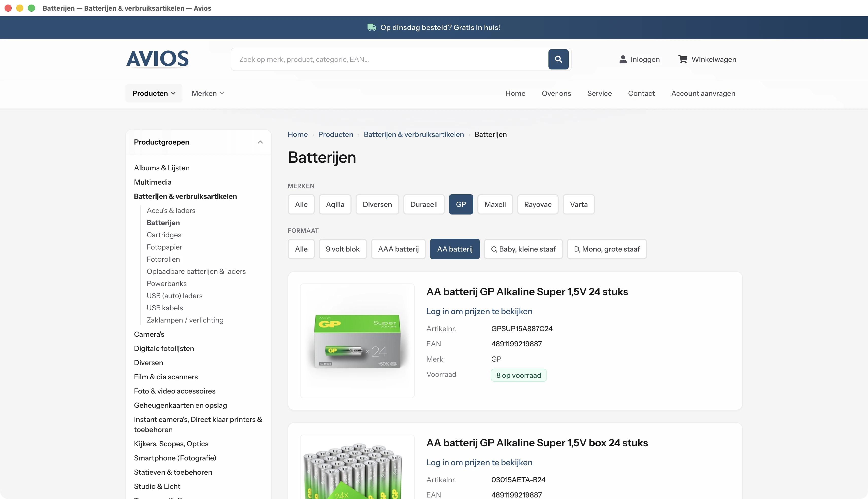Filter by brand Diversen

click(377, 205)
